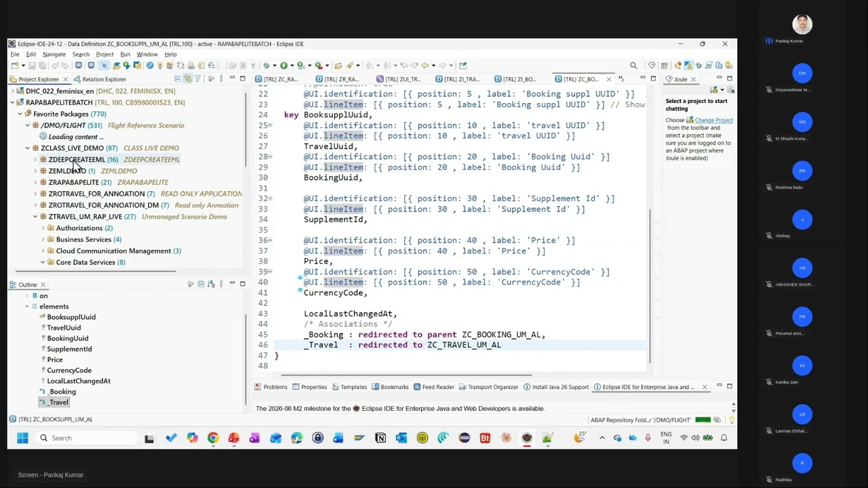Collapse all in Project Explorer toolbar

click(x=178, y=79)
